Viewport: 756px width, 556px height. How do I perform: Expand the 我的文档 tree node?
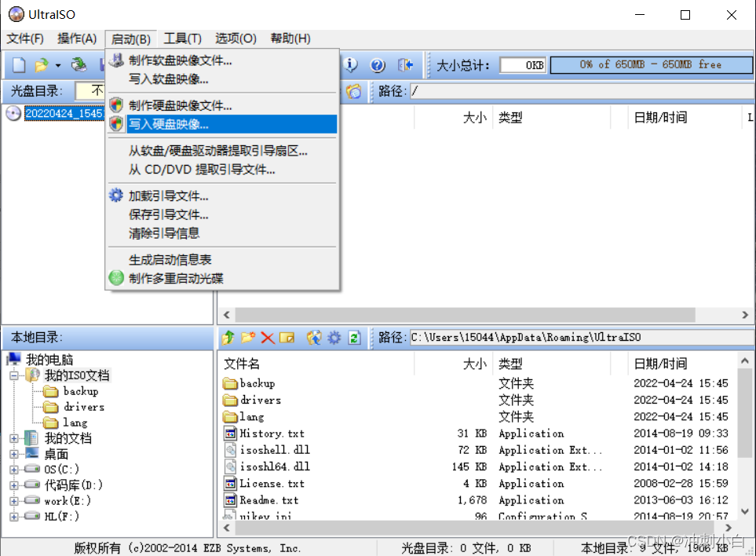pyautogui.click(x=14, y=438)
